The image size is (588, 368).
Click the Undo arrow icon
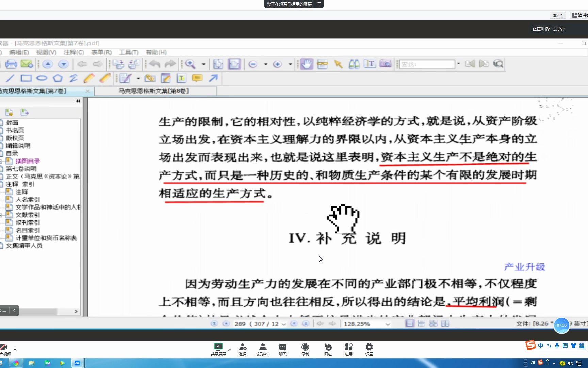[155, 64]
